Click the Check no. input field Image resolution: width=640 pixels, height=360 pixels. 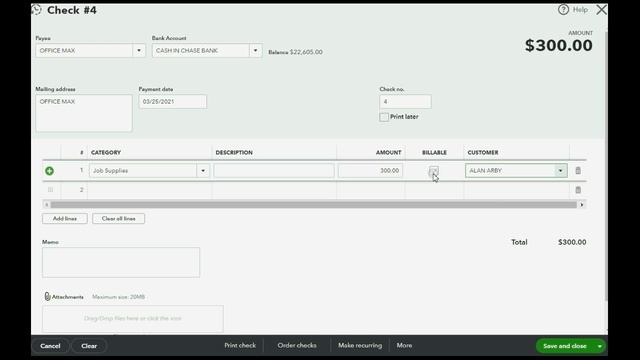pos(405,102)
